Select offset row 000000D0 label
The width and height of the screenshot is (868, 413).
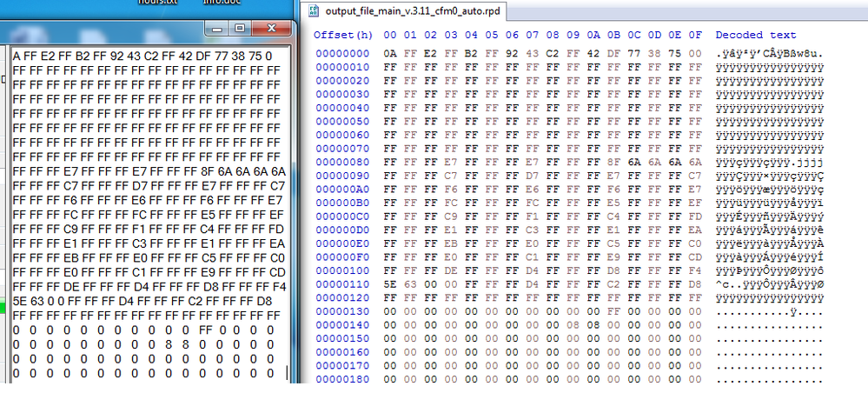(x=342, y=230)
